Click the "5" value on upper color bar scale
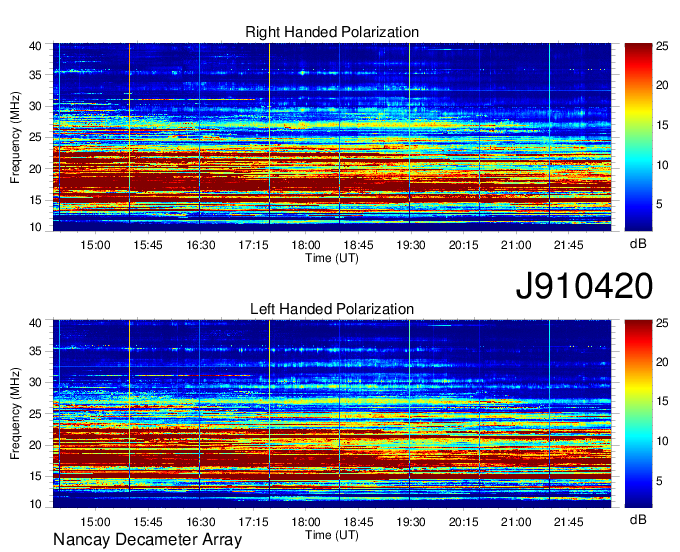Viewport: 680px width, 552px height. [659, 204]
